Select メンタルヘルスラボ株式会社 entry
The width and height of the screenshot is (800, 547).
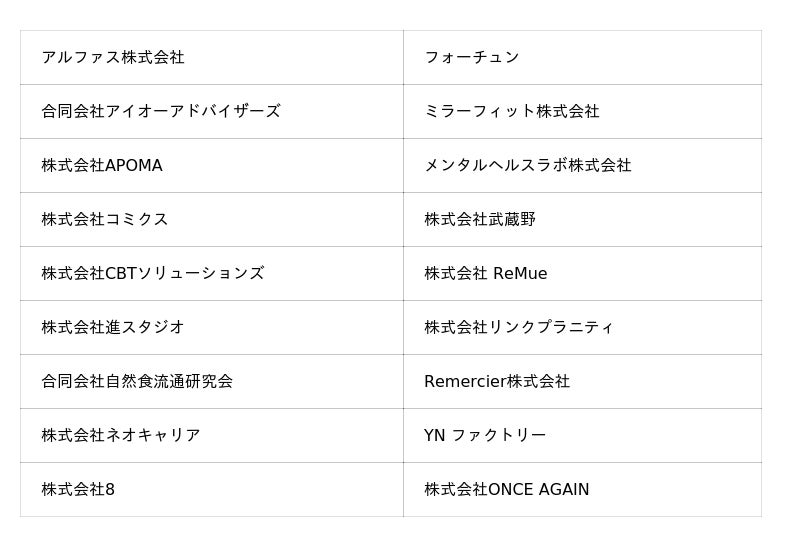[528, 166]
